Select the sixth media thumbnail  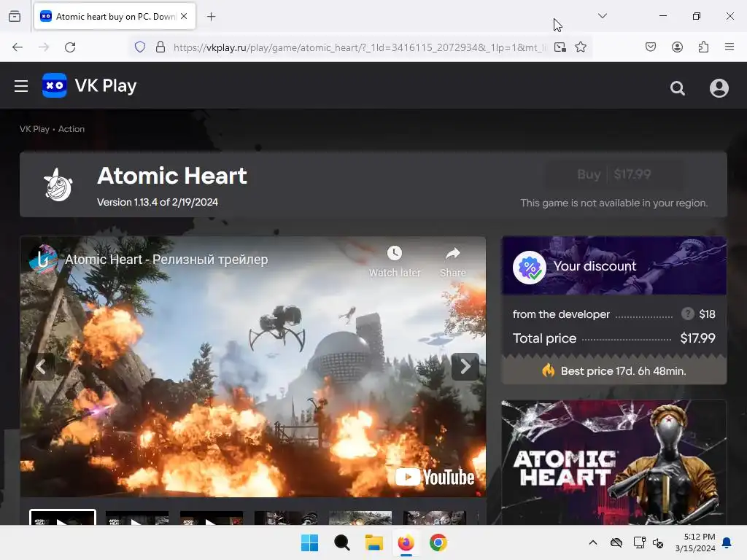435,518
